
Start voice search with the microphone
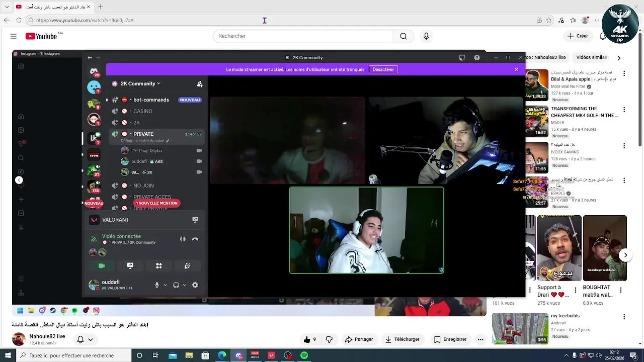426,36
